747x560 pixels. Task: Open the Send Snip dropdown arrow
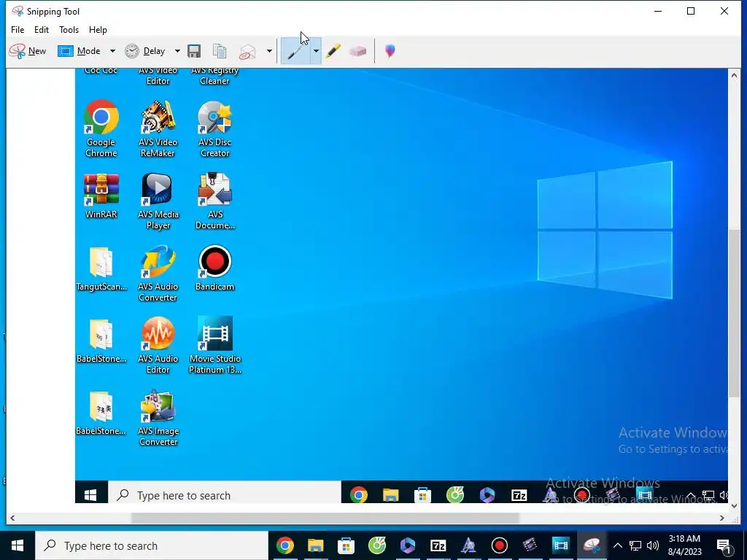[269, 51]
